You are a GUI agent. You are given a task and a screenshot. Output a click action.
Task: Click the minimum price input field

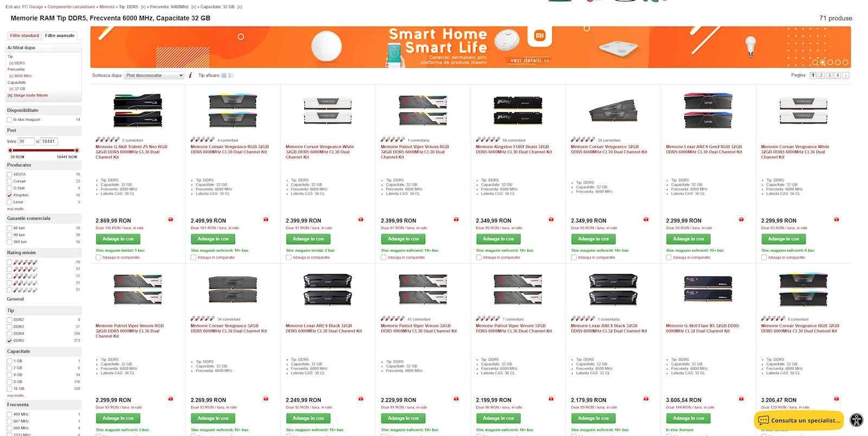[x=26, y=142]
